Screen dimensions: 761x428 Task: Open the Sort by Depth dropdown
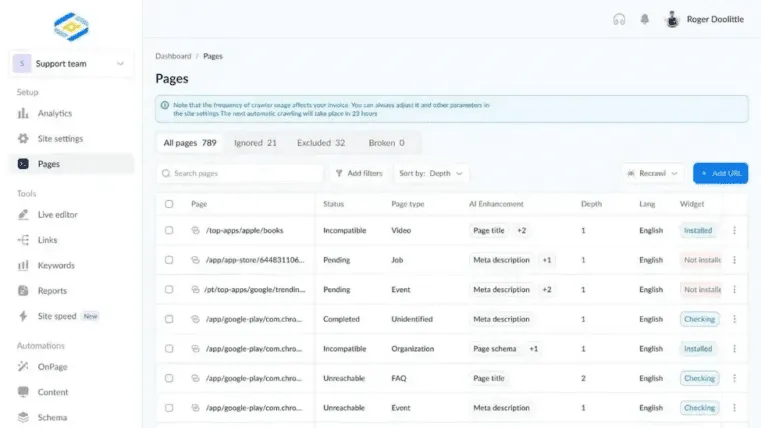tap(432, 173)
